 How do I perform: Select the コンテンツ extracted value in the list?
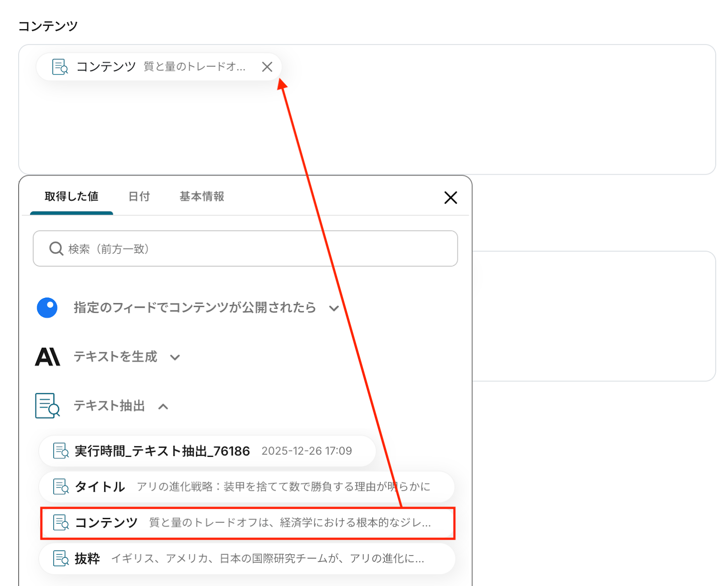coord(248,523)
